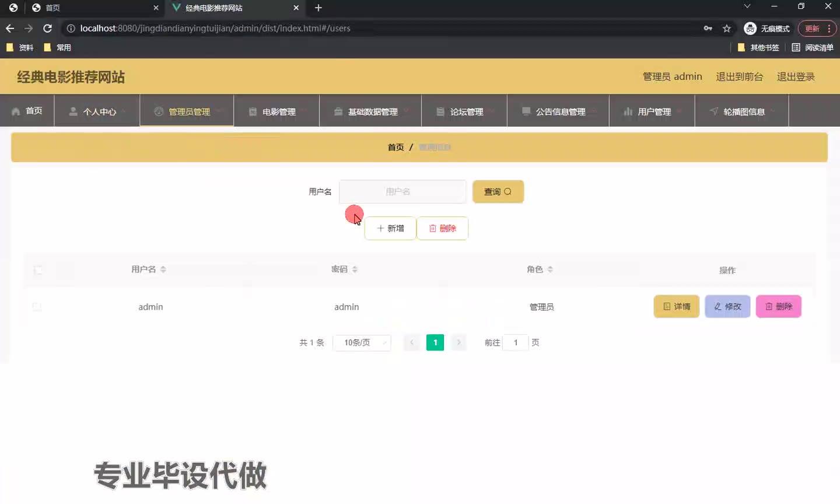Go to 首页 in the navigation menu
The height and width of the screenshot is (504, 840).
27,111
